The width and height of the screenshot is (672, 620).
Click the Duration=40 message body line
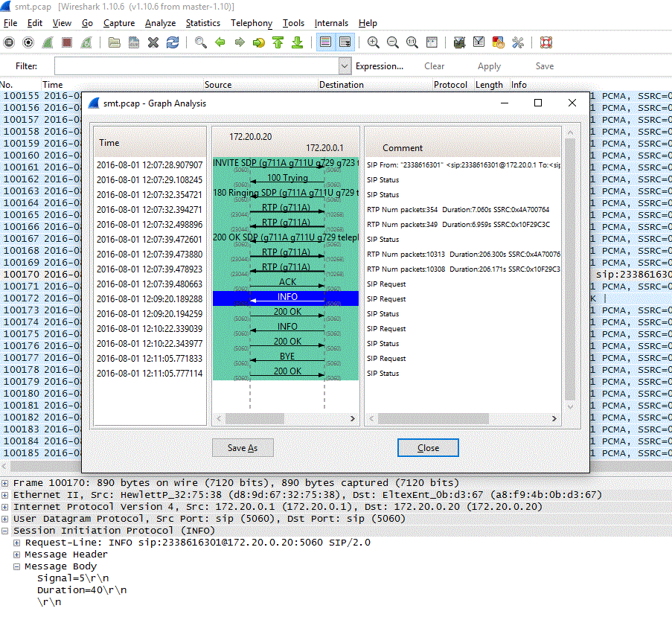[x=82, y=590]
